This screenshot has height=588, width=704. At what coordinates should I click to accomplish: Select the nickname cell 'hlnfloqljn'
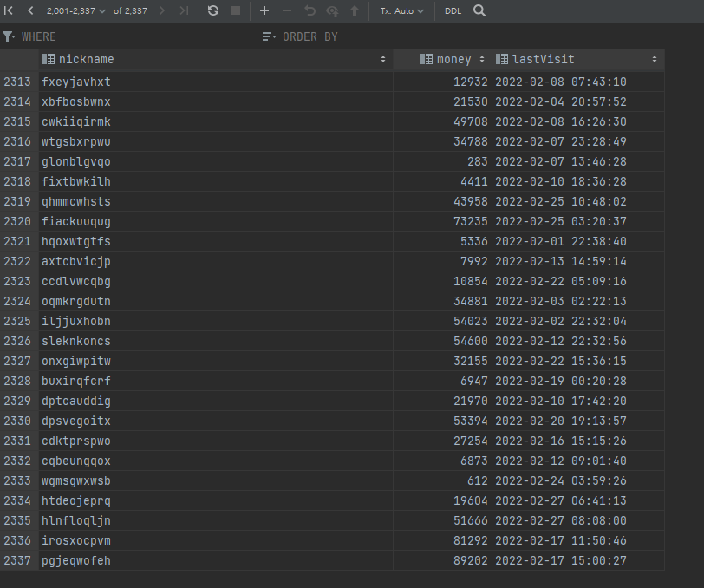click(216, 520)
